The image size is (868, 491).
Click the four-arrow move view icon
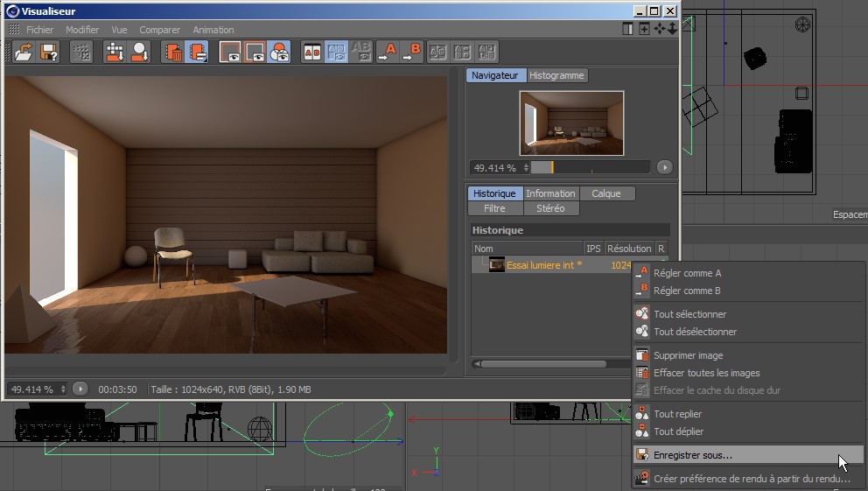click(660, 29)
